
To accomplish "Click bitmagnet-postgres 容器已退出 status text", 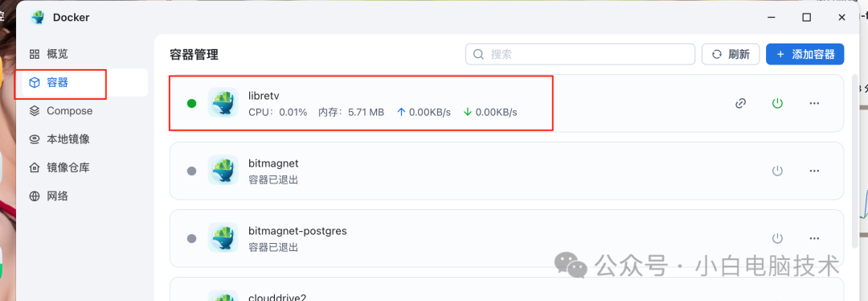I will point(273,248).
